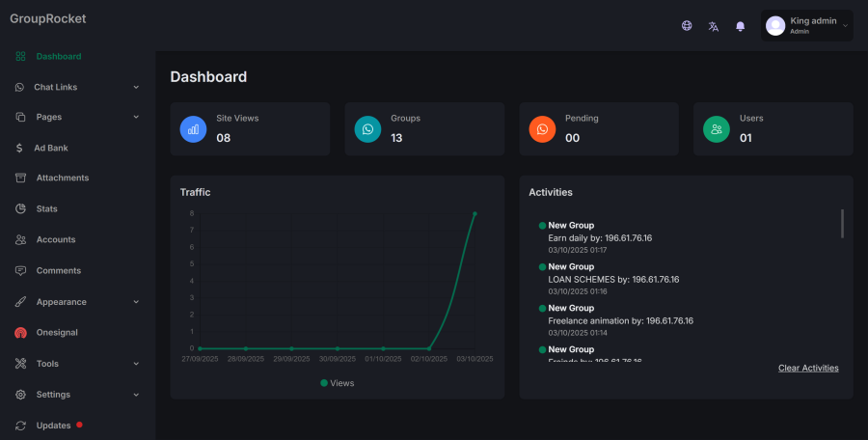
Task: Open the King admin profile dropdown
Action: click(x=806, y=26)
